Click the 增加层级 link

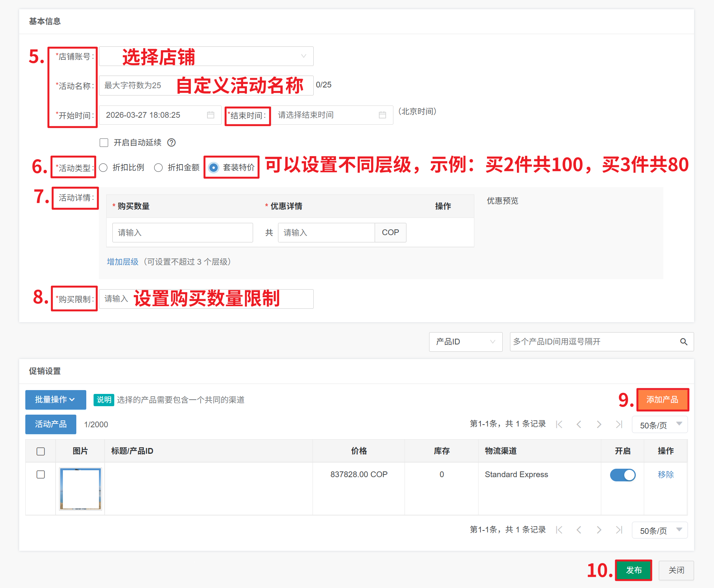(x=123, y=262)
